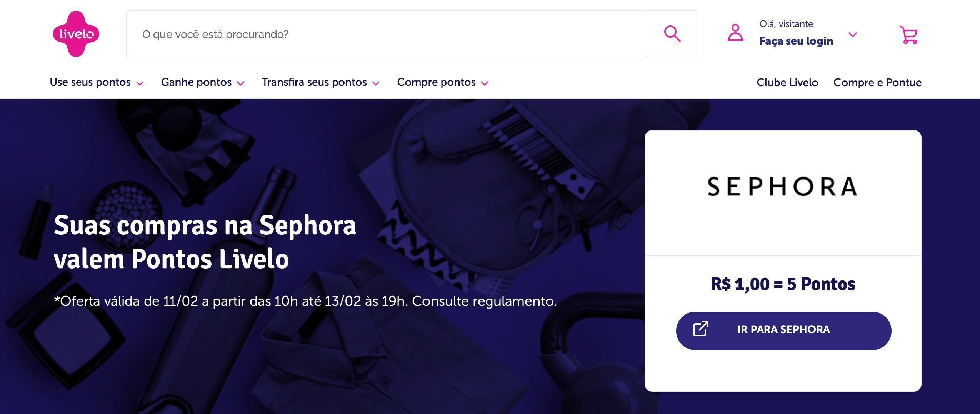Open the Compre pontos menu

tap(436, 82)
